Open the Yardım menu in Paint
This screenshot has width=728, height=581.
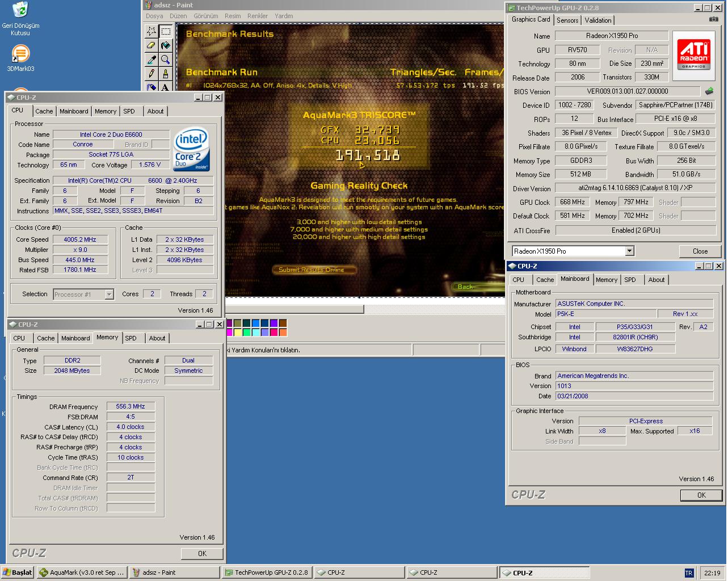coord(284,16)
